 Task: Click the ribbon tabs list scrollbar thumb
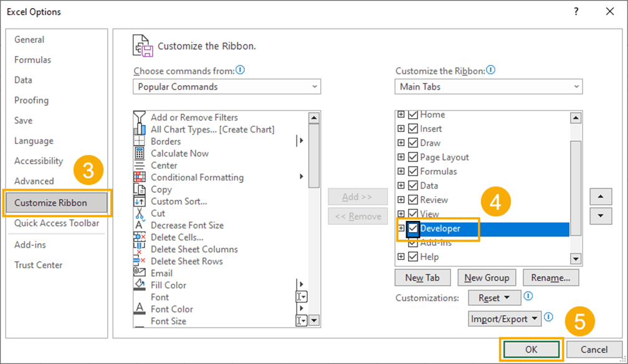576,188
